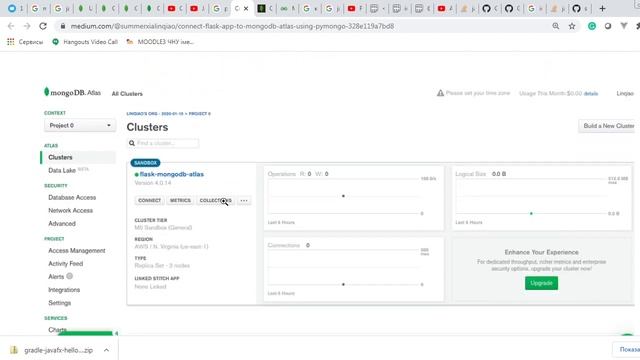
Task: Click the CONNECT button for the cluster
Action: tap(149, 200)
